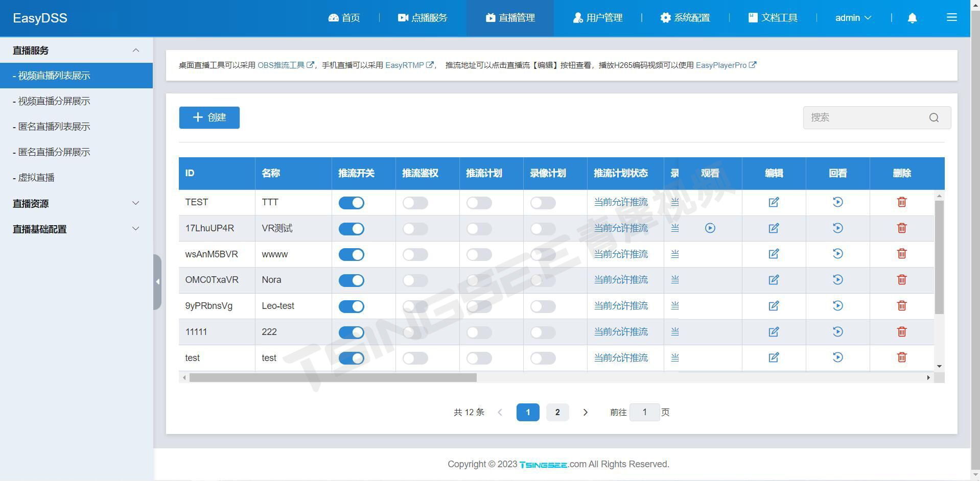The width and height of the screenshot is (980, 481).
Task: Open the 系统配置 menu
Action: (x=685, y=17)
